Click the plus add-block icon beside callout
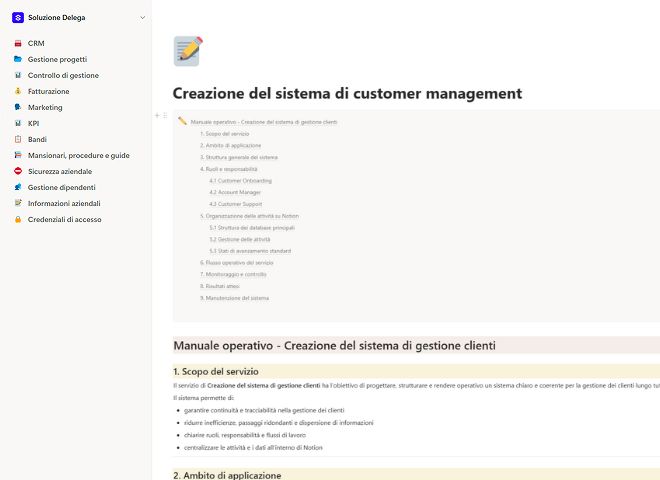 point(157,115)
